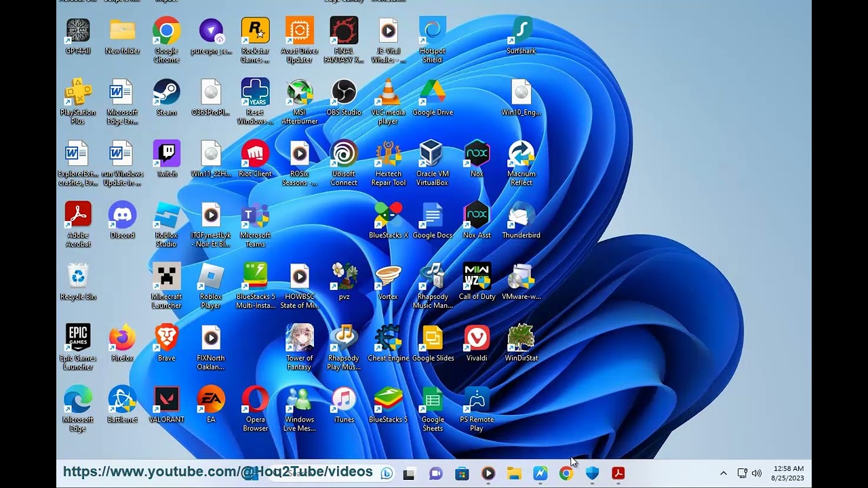Open the Macrium Reflect icon

(x=521, y=153)
